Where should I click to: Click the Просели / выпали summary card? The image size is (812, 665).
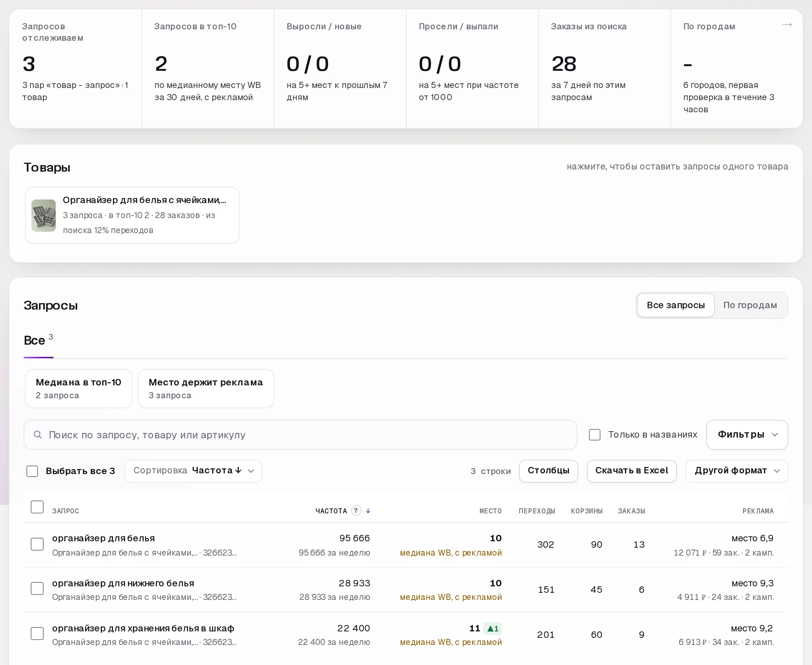pyautogui.click(x=472, y=69)
